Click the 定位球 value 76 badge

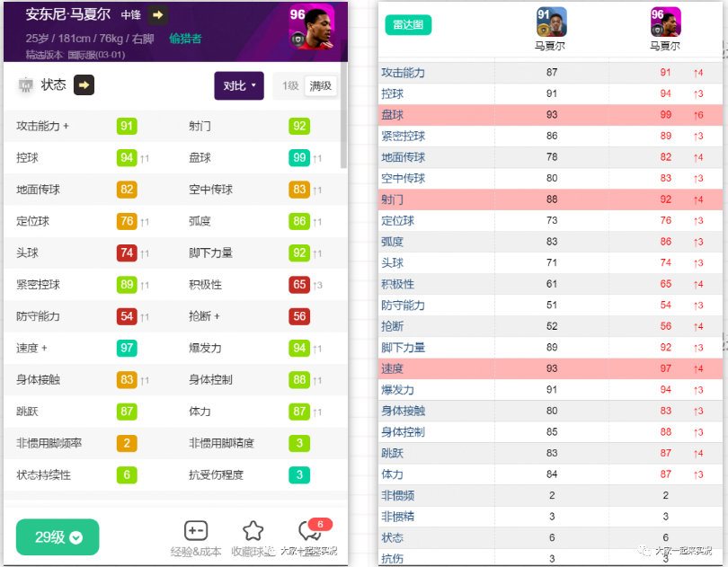(x=127, y=221)
